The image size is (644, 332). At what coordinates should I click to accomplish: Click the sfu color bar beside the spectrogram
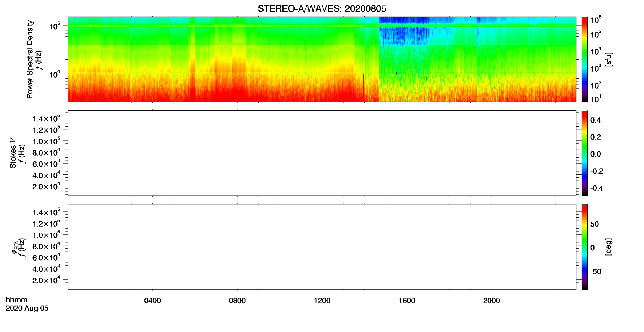point(584,59)
